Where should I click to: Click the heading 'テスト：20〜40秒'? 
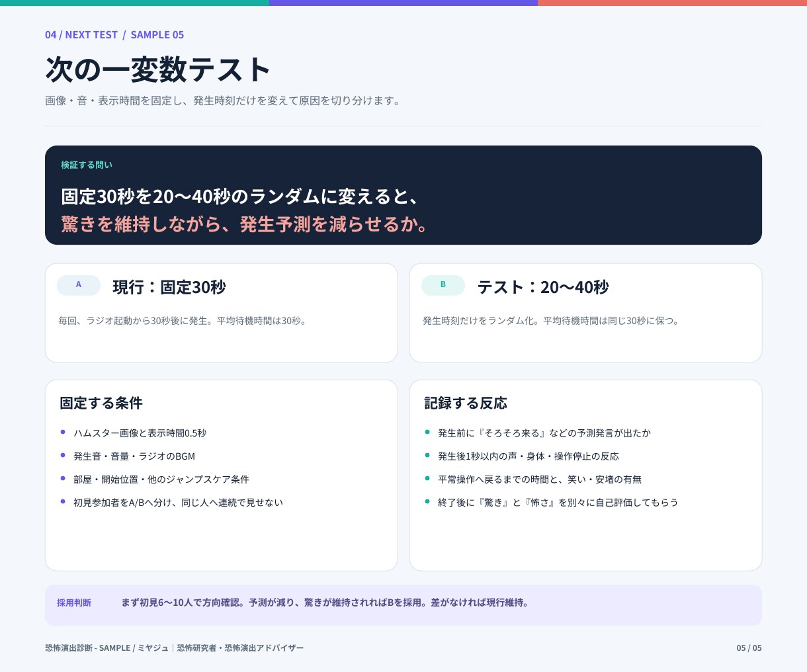coord(543,287)
